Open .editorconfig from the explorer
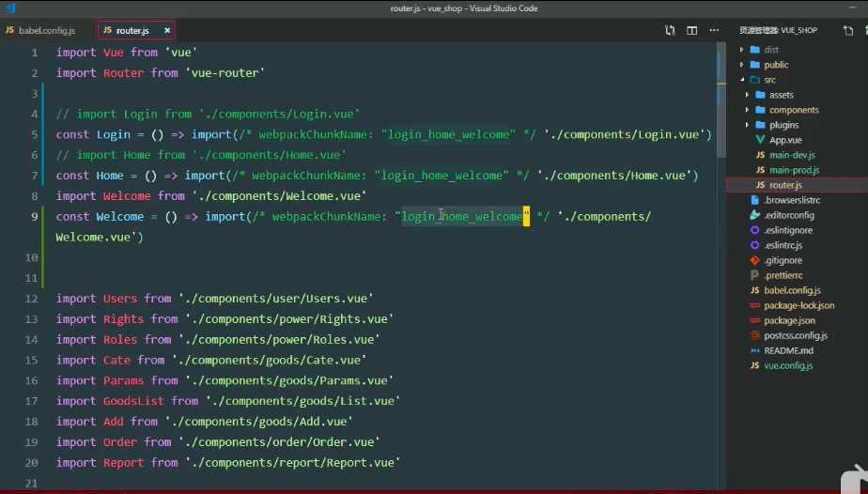The image size is (868, 494). tap(789, 215)
